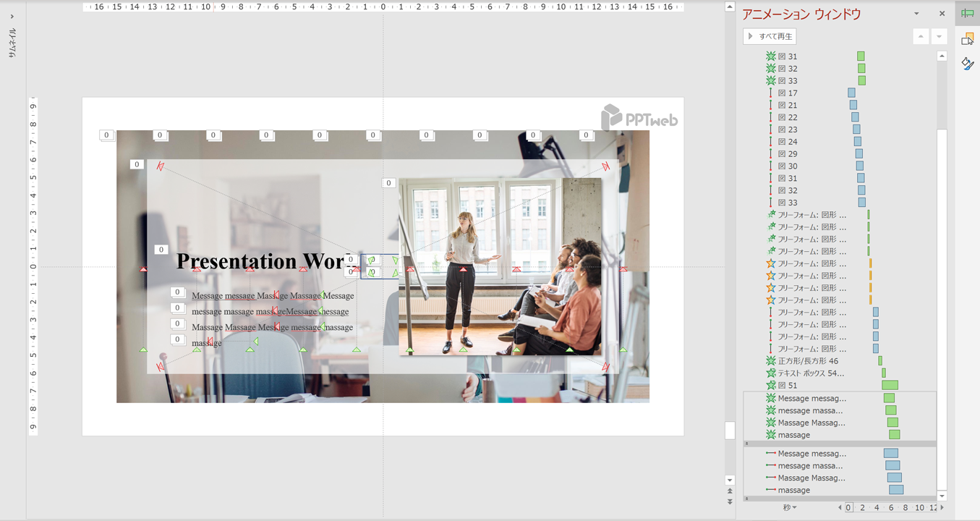Collapse the bottom motion-path paragraph group
This screenshot has width=980, height=521.
click(747, 499)
